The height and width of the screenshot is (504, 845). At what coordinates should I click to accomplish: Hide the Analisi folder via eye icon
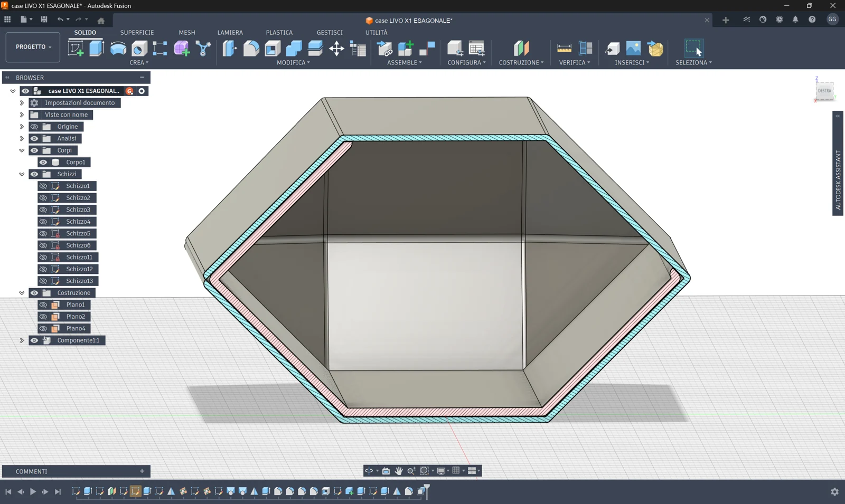tap(34, 138)
